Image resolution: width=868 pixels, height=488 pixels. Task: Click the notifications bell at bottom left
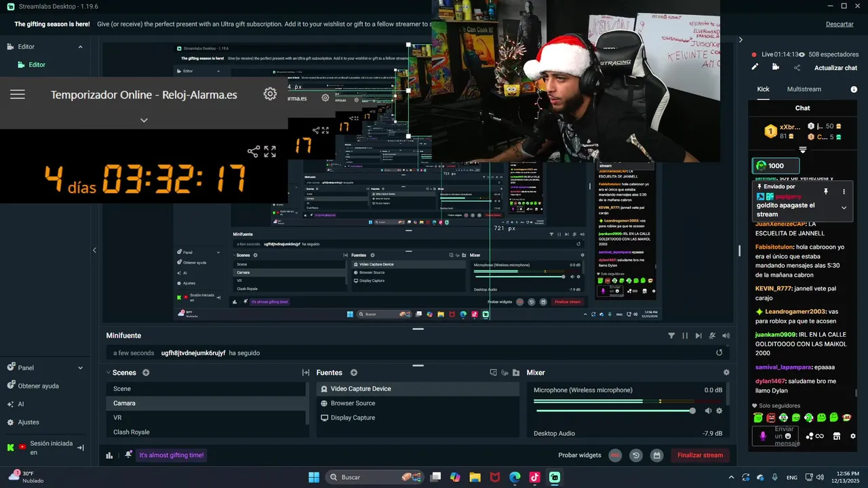[128, 455]
